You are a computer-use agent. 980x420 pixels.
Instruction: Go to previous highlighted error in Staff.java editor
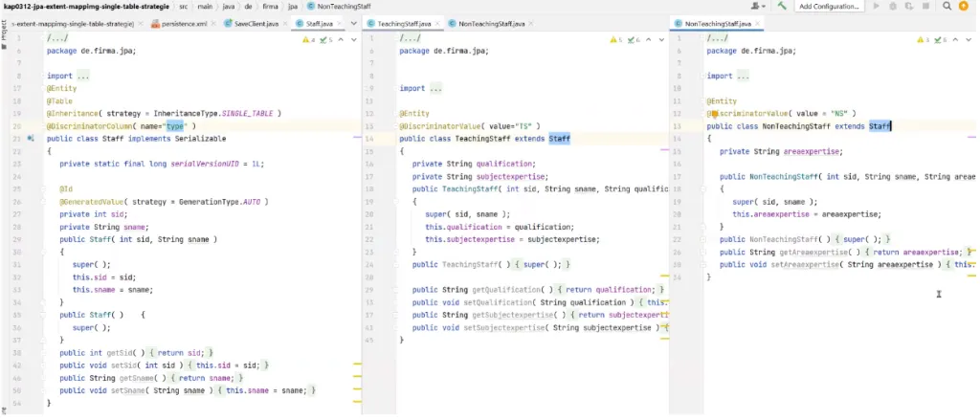click(x=341, y=39)
